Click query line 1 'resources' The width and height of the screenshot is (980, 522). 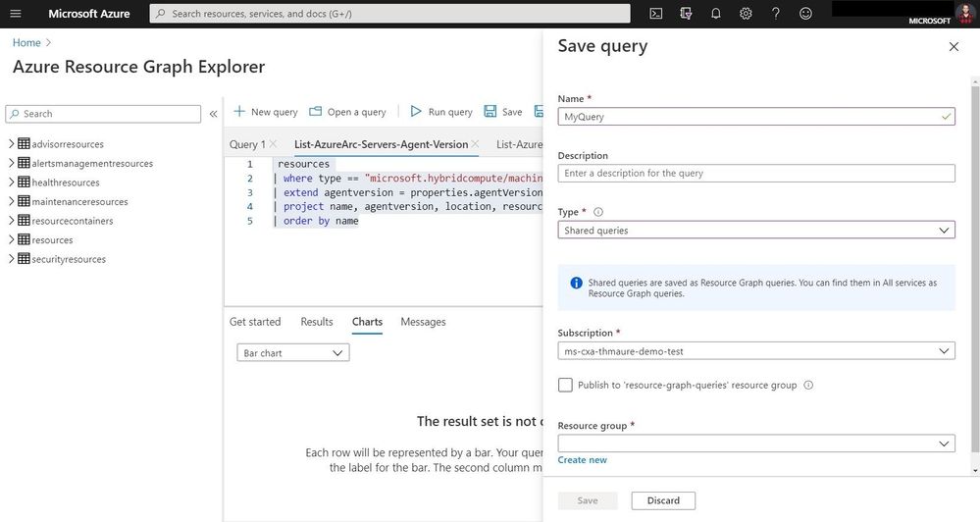304,164
